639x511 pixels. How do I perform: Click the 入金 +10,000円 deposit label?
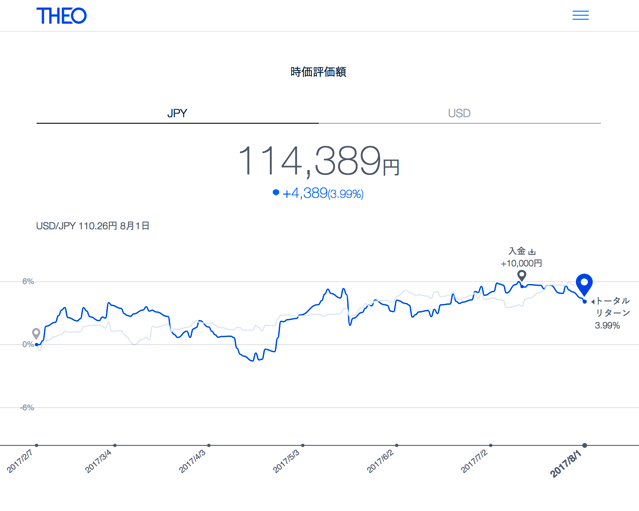522,257
